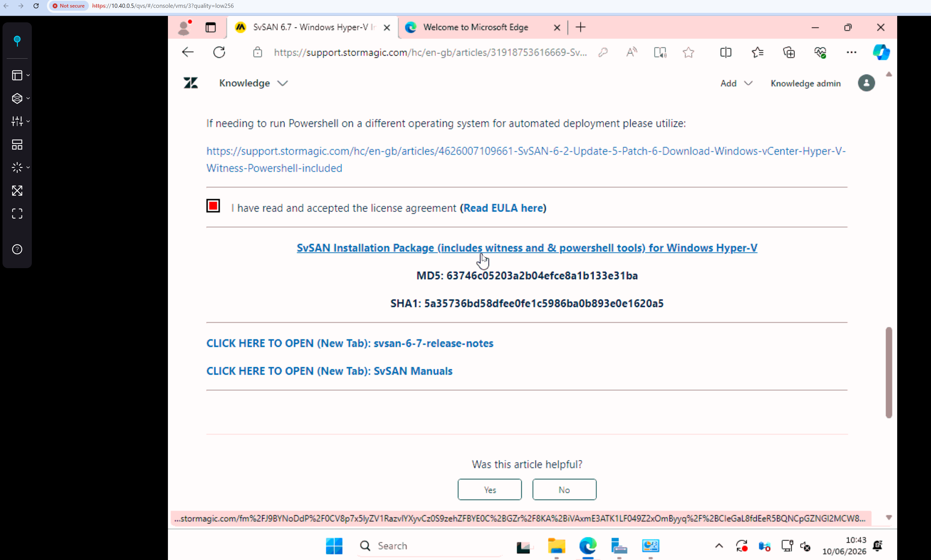Click the scroll-up arrow of the page scrollbar
This screenshot has width=931, height=560.
coord(889,74)
